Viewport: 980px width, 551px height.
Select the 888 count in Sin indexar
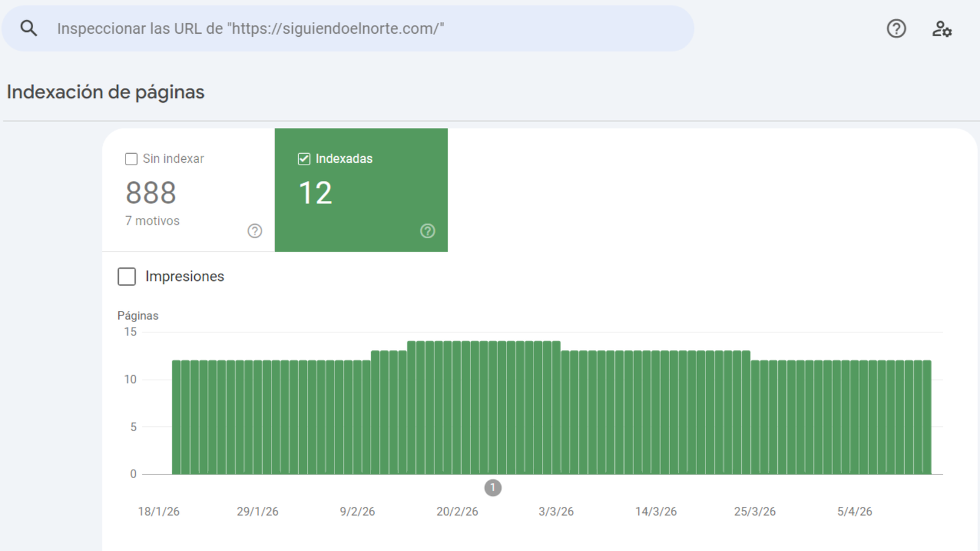pos(151,193)
